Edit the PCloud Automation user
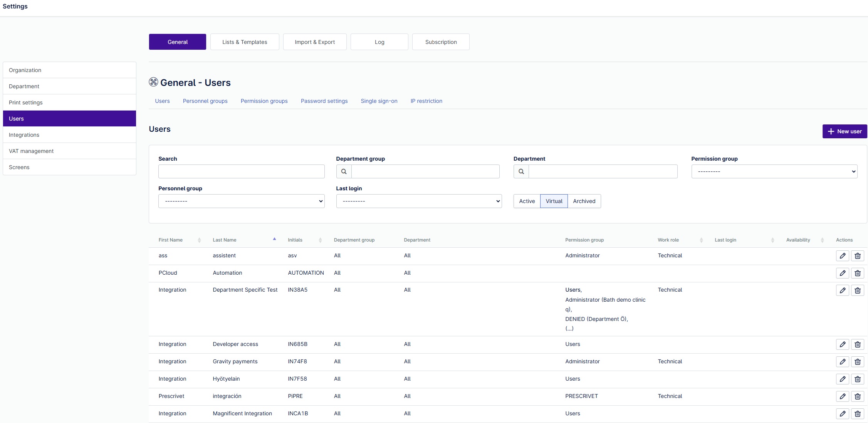Viewport: 868px width, 423px height. (843, 273)
